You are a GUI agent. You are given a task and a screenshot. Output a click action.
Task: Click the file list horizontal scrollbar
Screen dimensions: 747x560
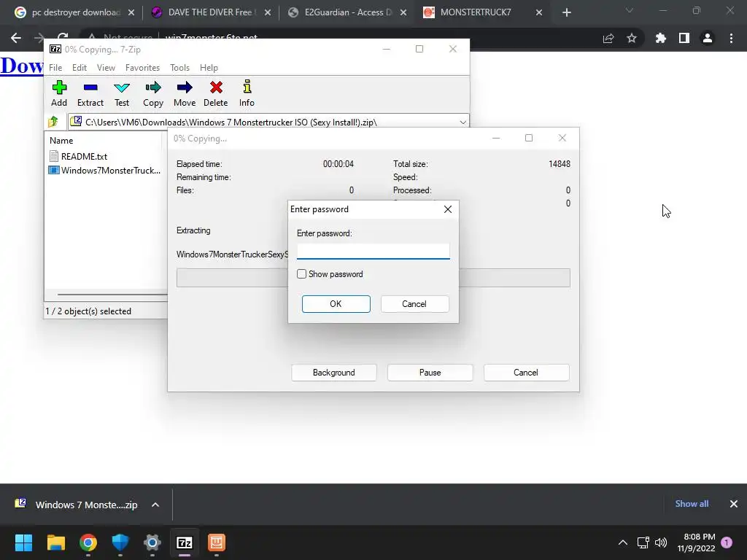[x=112, y=295]
